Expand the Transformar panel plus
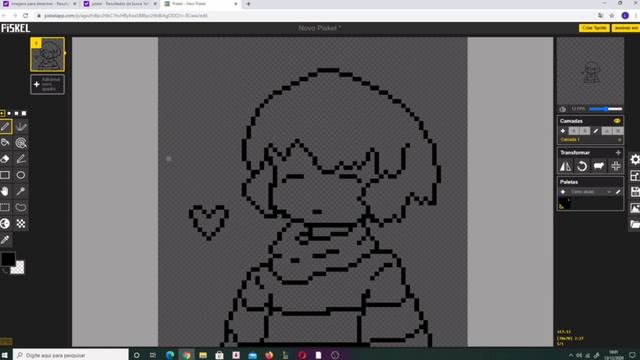Viewport: 640px width, 360px height. 618,152
